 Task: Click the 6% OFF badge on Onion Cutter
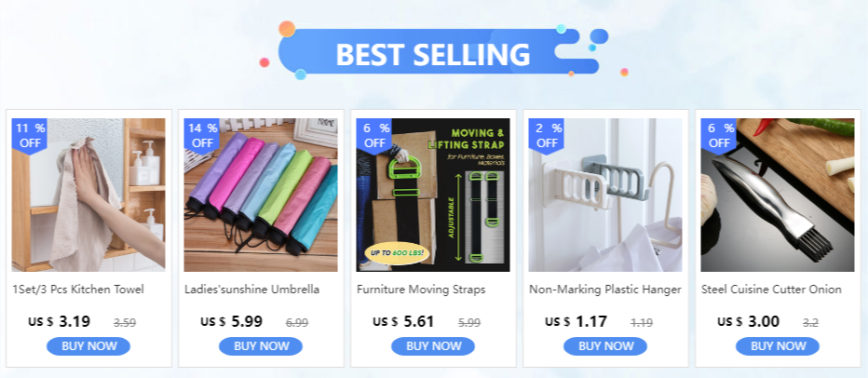click(719, 136)
